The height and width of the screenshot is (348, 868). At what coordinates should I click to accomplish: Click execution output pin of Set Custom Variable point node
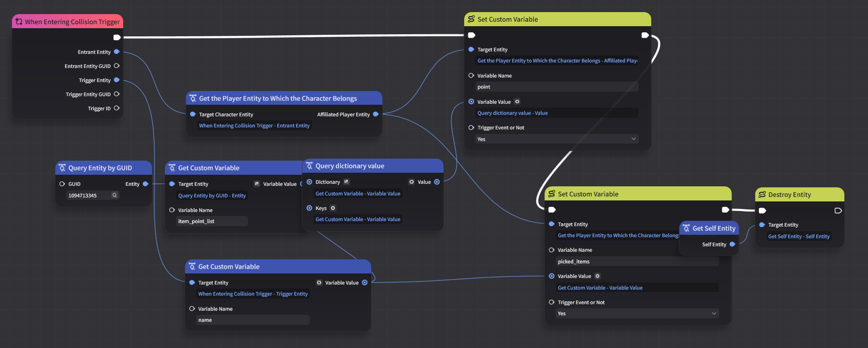[645, 35]
